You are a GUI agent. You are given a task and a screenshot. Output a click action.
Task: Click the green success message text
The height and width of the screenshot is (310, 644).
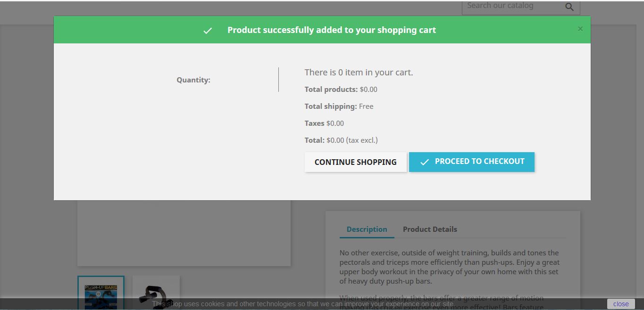[331, 30]
